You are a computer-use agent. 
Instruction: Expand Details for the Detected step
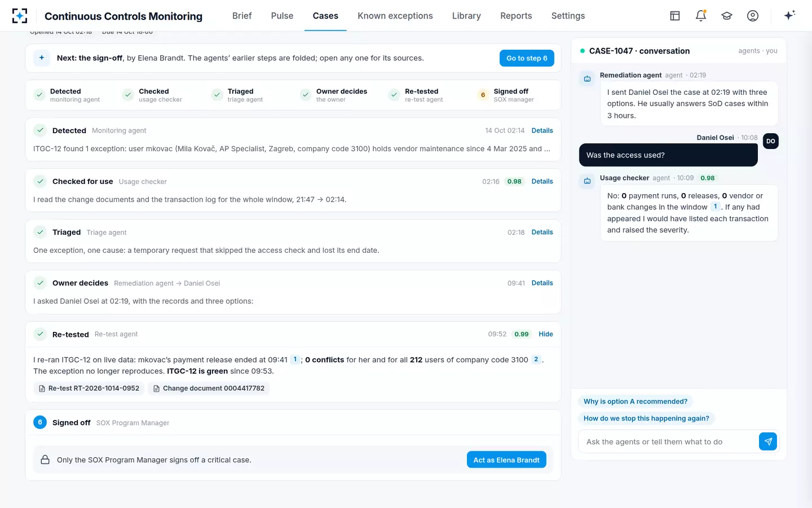[542, 130]
